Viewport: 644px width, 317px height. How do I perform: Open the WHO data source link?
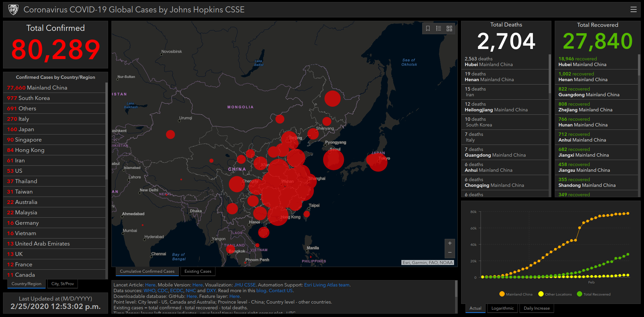(x=149, y=290)
